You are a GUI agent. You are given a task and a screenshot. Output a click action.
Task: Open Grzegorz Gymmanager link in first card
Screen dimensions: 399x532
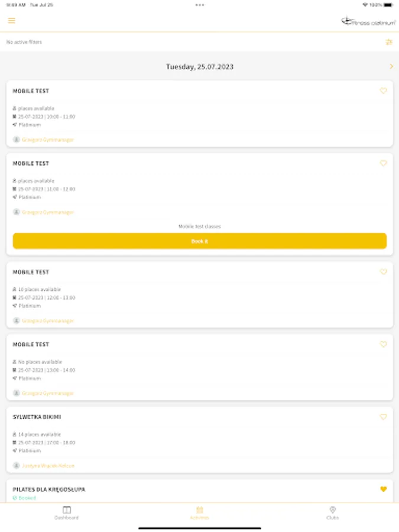(x=47, y=140)
